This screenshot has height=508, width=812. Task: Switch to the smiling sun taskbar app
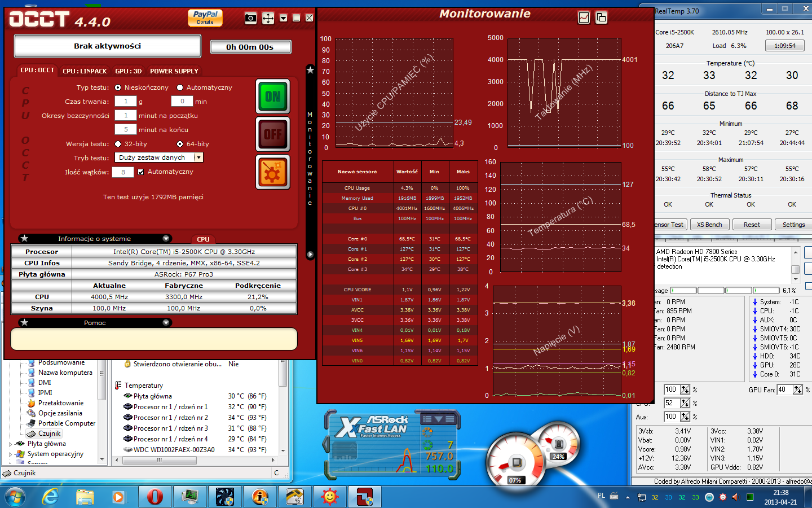pyautogui.click(x=330, y=497)
